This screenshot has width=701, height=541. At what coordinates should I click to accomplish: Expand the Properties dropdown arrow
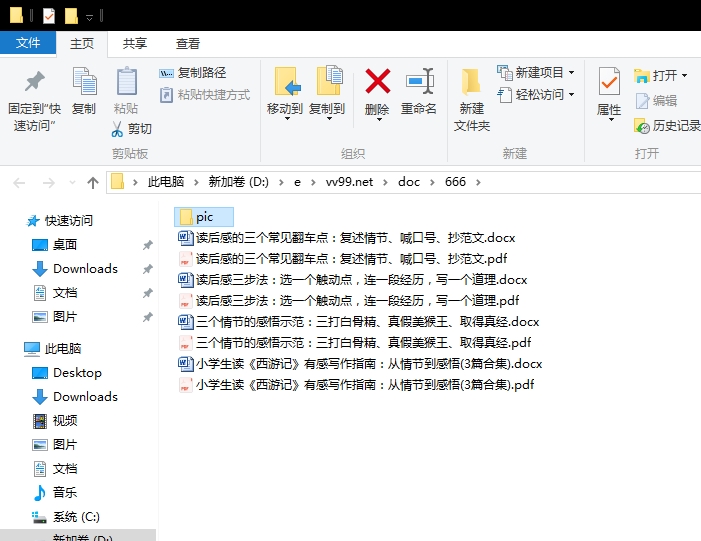(611, 120)
